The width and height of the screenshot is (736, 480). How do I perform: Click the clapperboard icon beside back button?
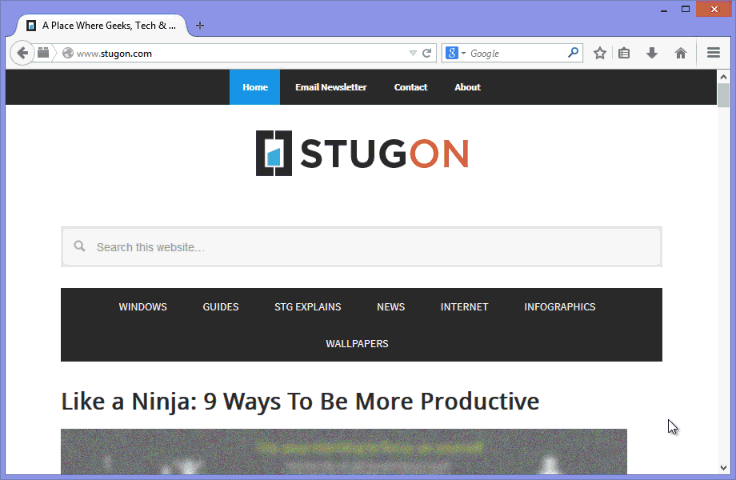(x=43, y=53)
